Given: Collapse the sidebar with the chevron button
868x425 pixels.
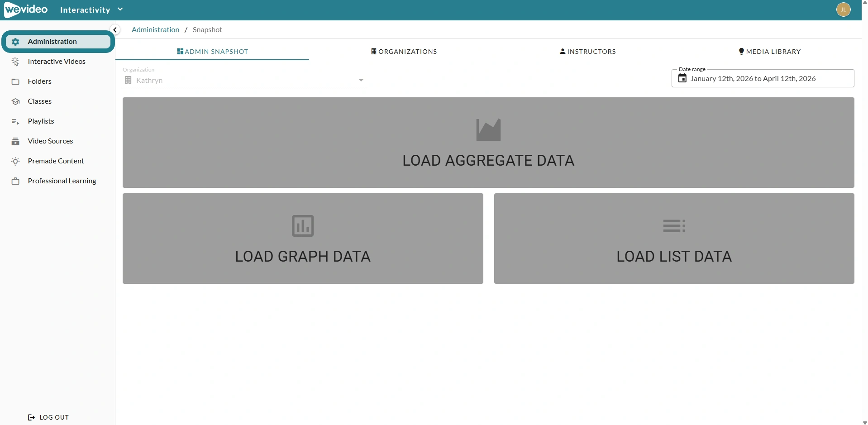Looking at the screenshot, I should pyautogui.click(x=115, y=30).
